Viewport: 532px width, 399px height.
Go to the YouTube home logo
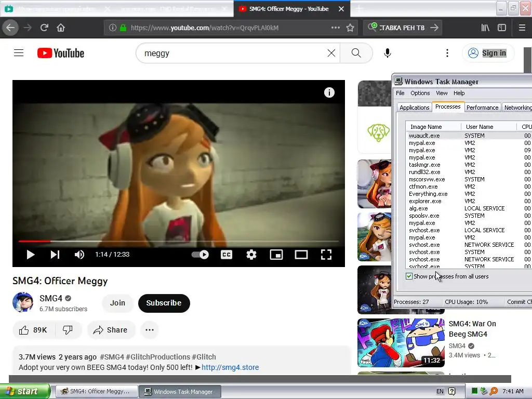61,53
